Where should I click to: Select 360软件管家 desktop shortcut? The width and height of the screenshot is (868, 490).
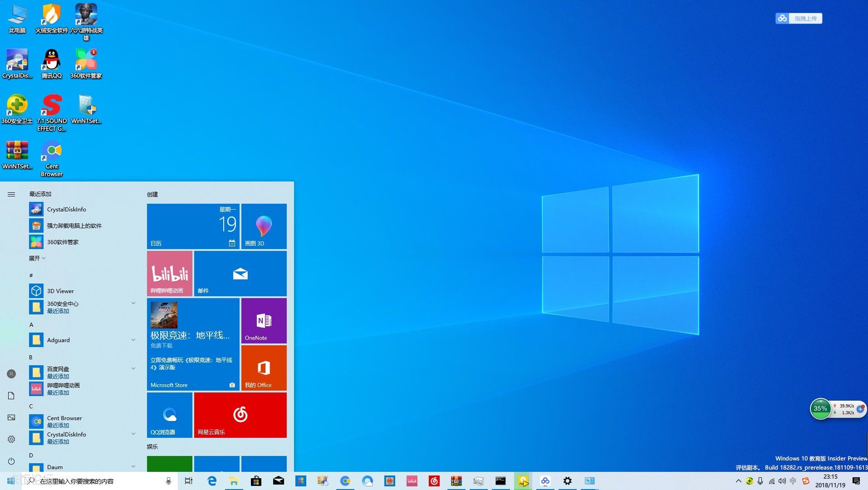click(86, 64)
